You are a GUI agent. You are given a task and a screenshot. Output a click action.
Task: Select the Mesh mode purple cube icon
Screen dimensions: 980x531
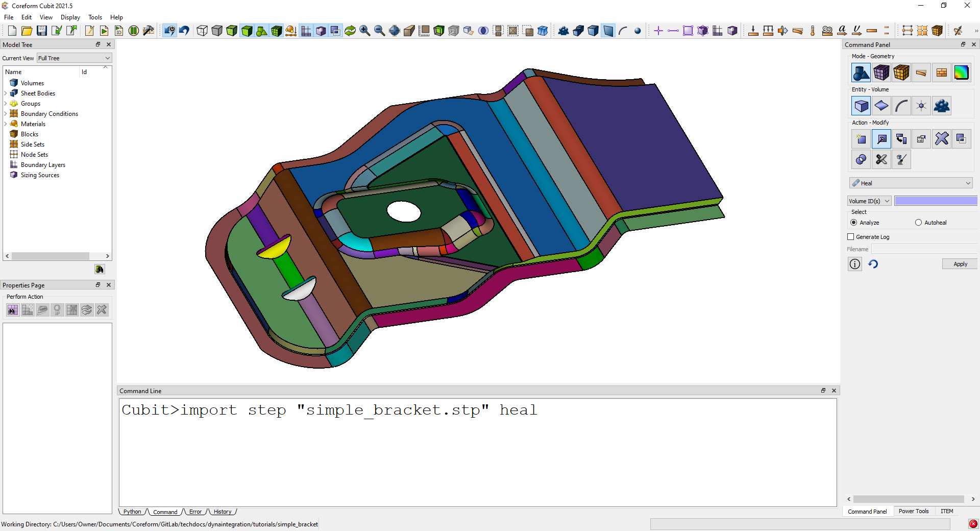coord(881,73)
